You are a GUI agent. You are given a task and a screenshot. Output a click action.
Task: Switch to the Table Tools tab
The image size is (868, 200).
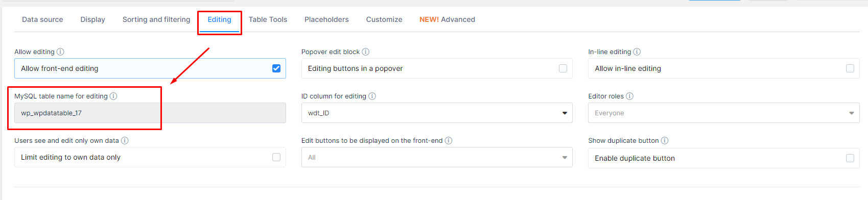[268, 19]
